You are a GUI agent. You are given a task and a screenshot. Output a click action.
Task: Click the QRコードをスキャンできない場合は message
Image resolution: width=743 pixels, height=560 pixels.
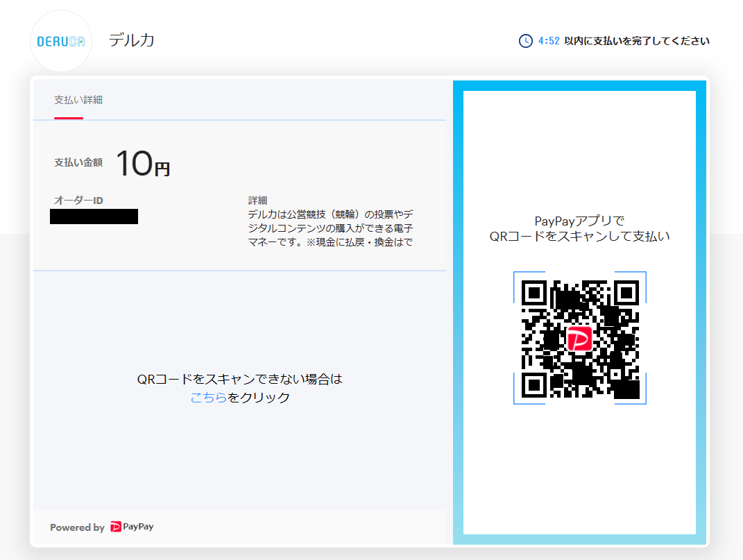pyautogui.click(x=239, y=379)
